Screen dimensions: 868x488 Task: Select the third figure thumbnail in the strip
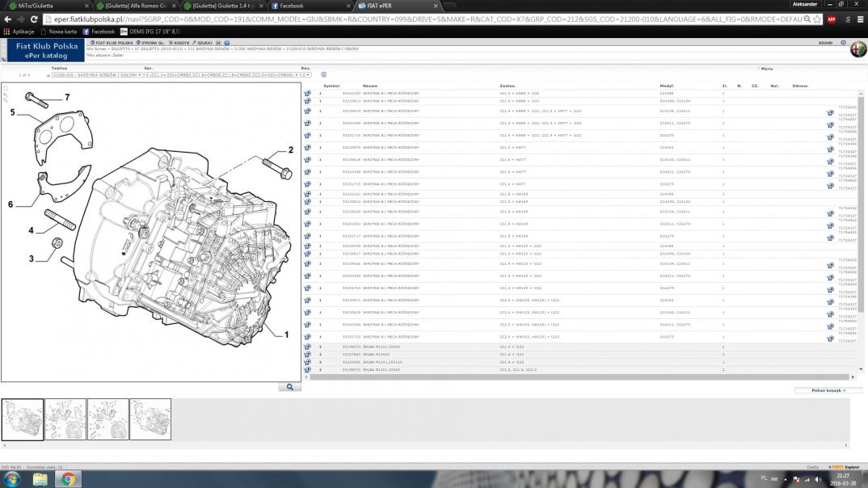[x=108, y=419]
